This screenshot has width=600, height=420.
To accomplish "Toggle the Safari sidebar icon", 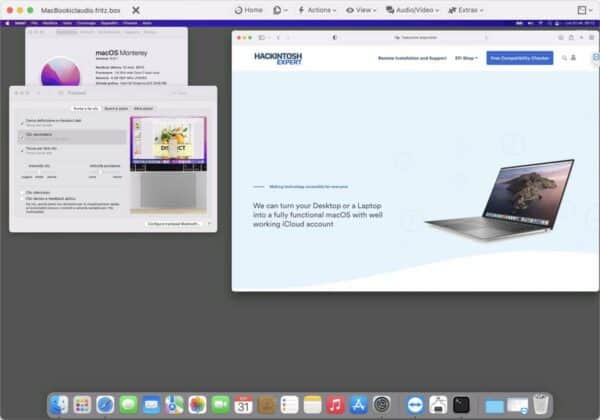I will pos(262,37).
